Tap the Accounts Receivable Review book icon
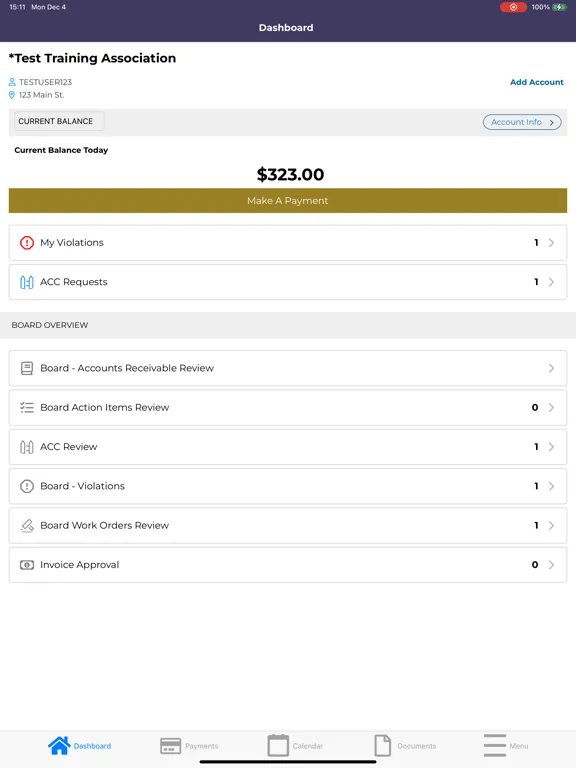 click(27, 368)
